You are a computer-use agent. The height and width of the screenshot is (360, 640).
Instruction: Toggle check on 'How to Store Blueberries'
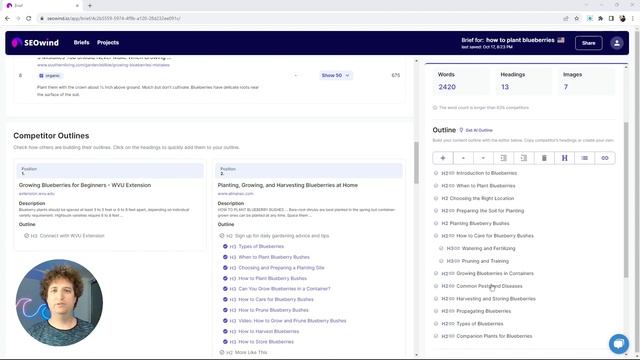(225, 342)
